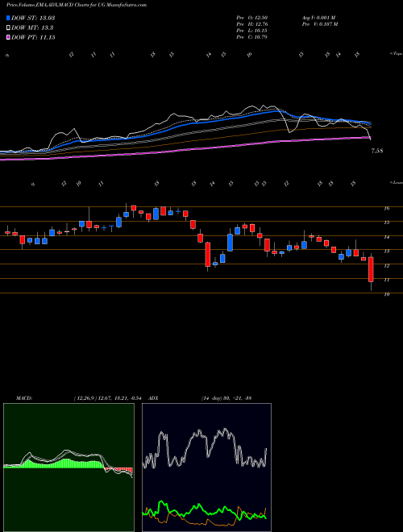Click the ADX (14 day) parameter values
This screenshot has width=403, height=532.
tap(226, 398)
